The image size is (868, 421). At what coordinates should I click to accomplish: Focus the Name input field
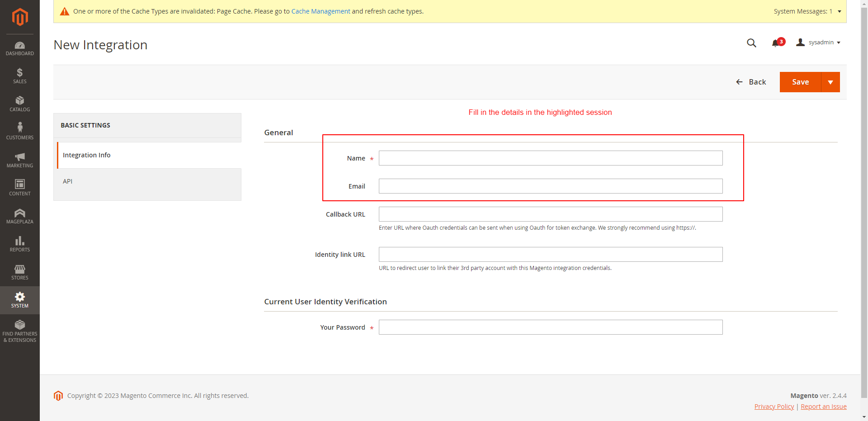click(x=551, y=158)
